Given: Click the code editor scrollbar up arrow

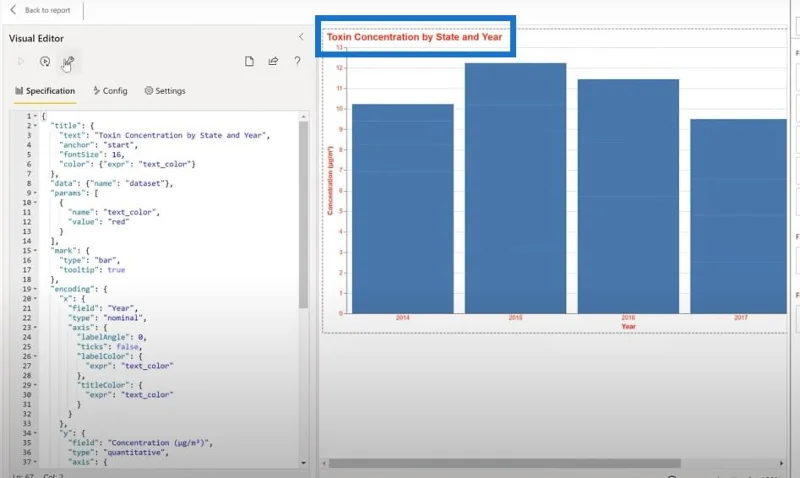Looking at the screenshot, I should pos(304,117).
